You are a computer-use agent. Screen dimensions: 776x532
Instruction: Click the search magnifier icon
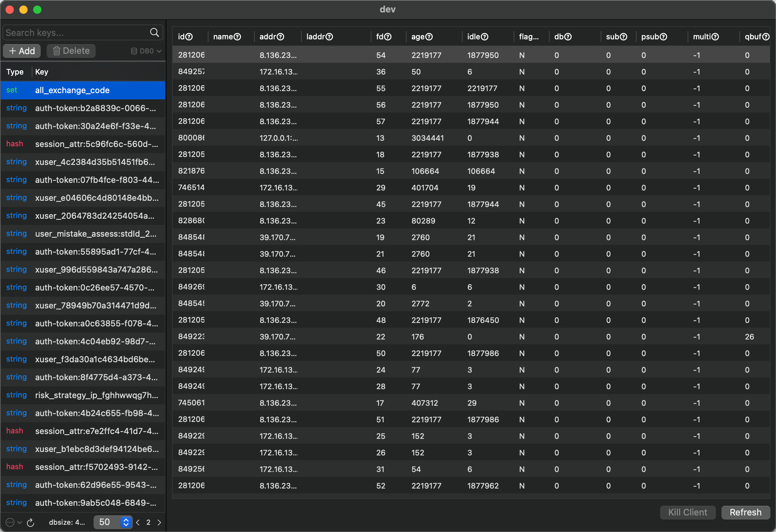tap(154, 32)
